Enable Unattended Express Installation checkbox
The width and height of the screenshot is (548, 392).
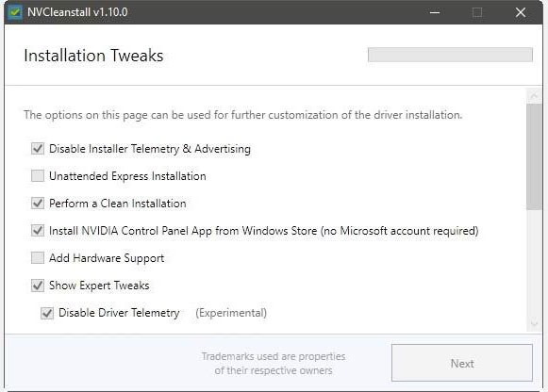[38, 175]
